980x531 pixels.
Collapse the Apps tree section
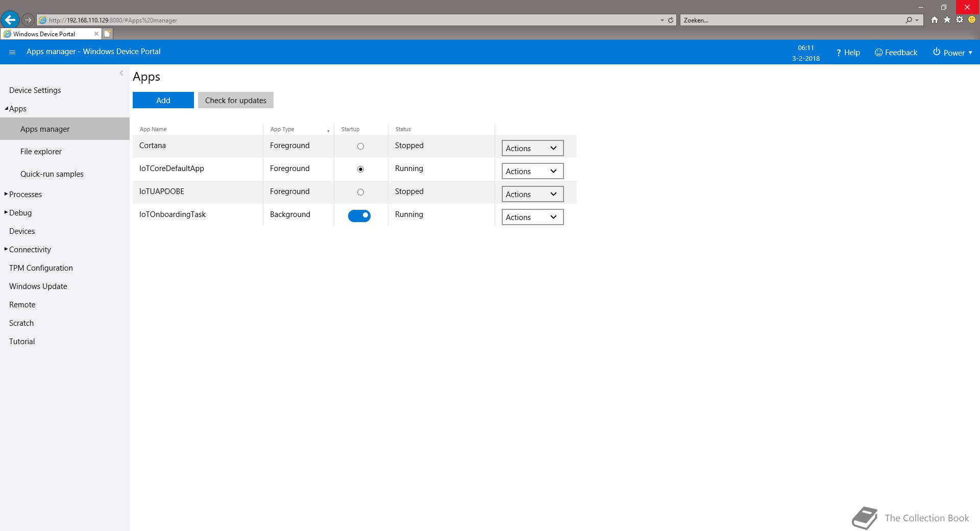coord(7,108)
